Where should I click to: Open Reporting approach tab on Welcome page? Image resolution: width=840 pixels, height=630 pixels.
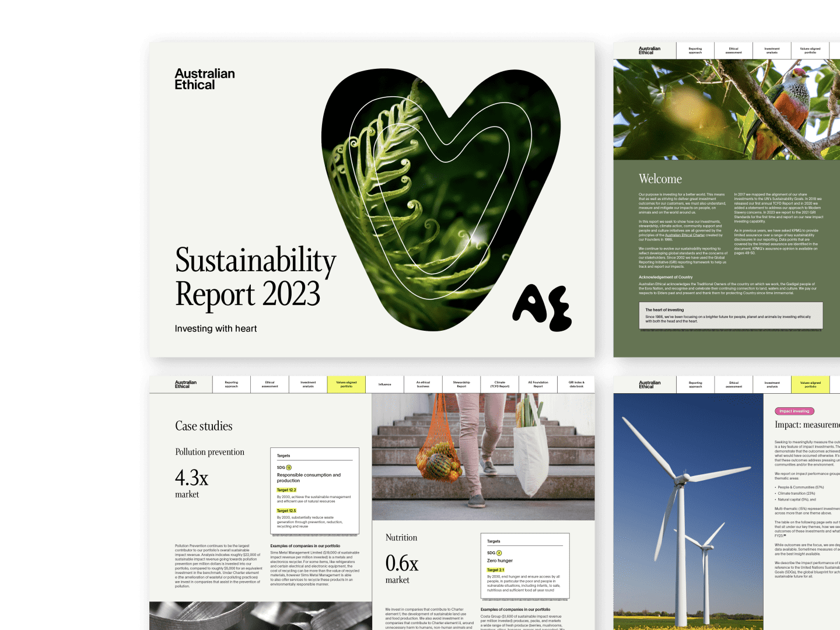pyautogui.click(x=695, y=51)
